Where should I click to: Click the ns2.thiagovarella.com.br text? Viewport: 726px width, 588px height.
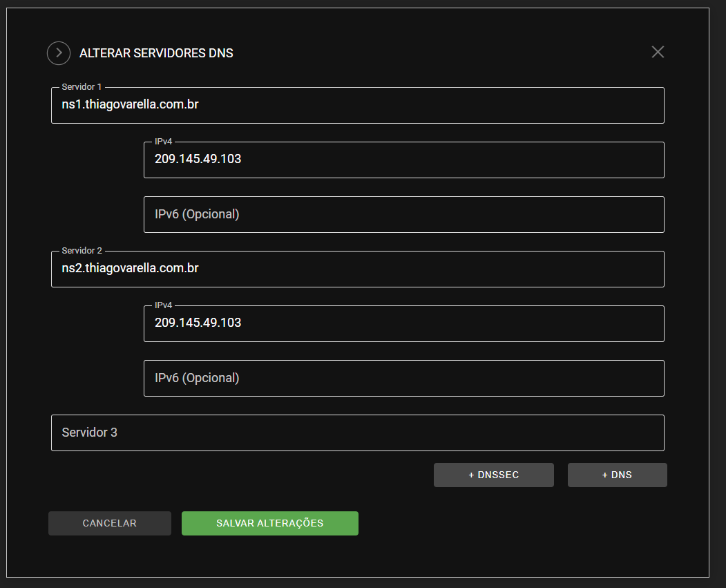tap(130, 268)
